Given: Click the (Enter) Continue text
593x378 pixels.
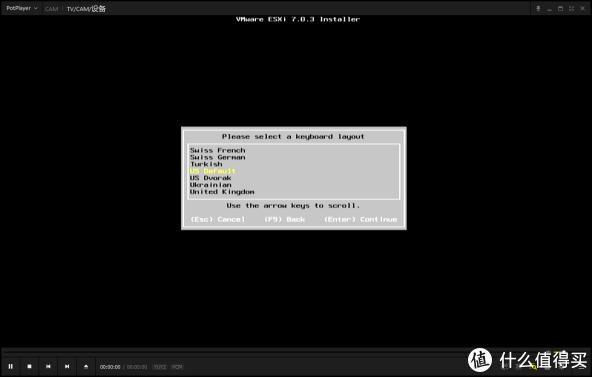Looking at the screenshot, I should [360, 219].
